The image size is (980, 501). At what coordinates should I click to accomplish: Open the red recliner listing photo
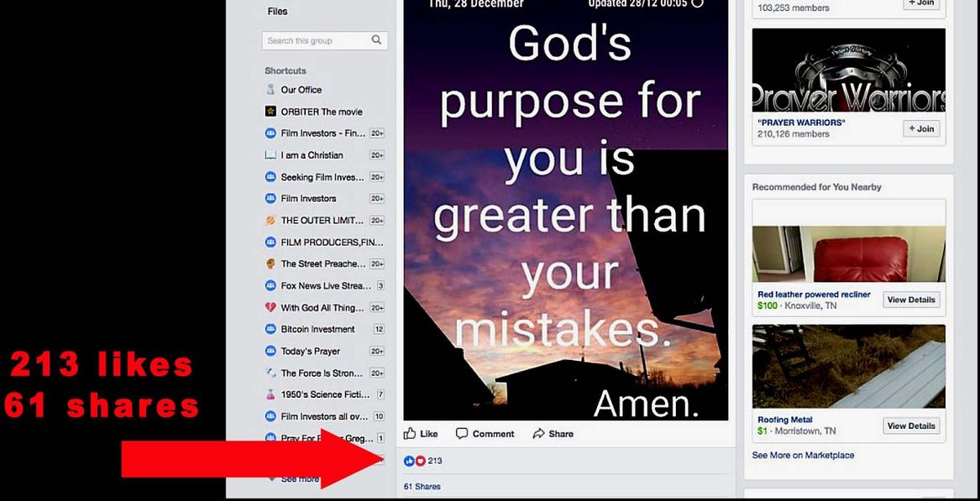click(x=849, y=254)
